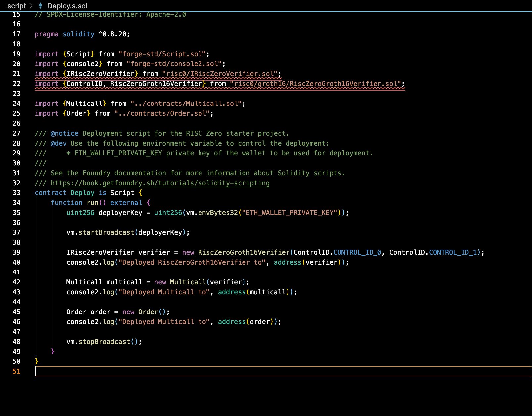This screenshot has width=532, height=416.
Task: Click 'stopBroadcast' on line 48
Action: [x=105, y=342]
